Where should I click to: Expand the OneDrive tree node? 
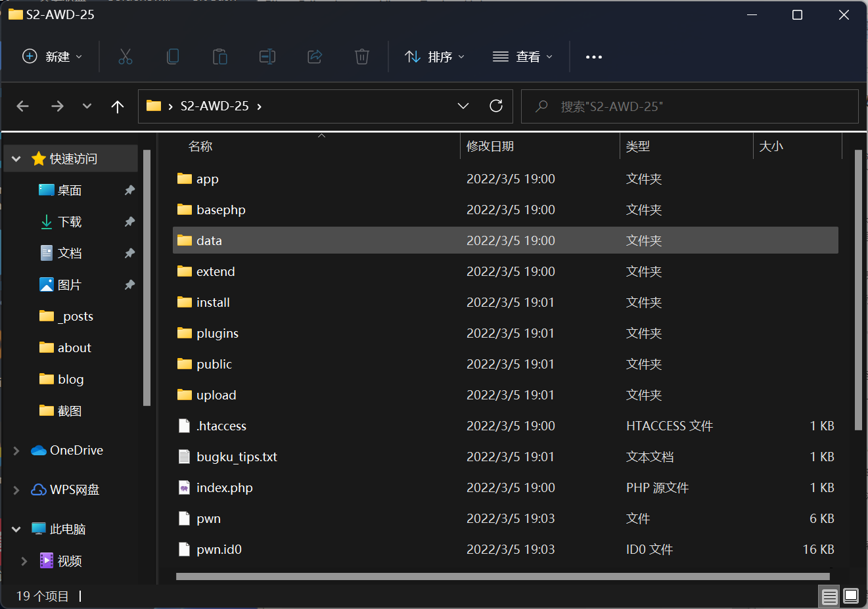tap(16, 451)
